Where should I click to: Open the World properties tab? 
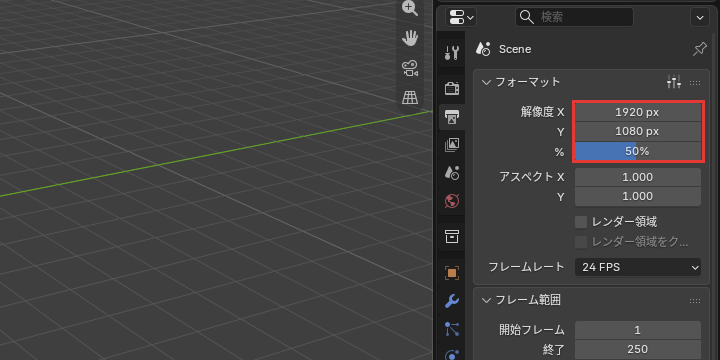click(x=452, y=201)
